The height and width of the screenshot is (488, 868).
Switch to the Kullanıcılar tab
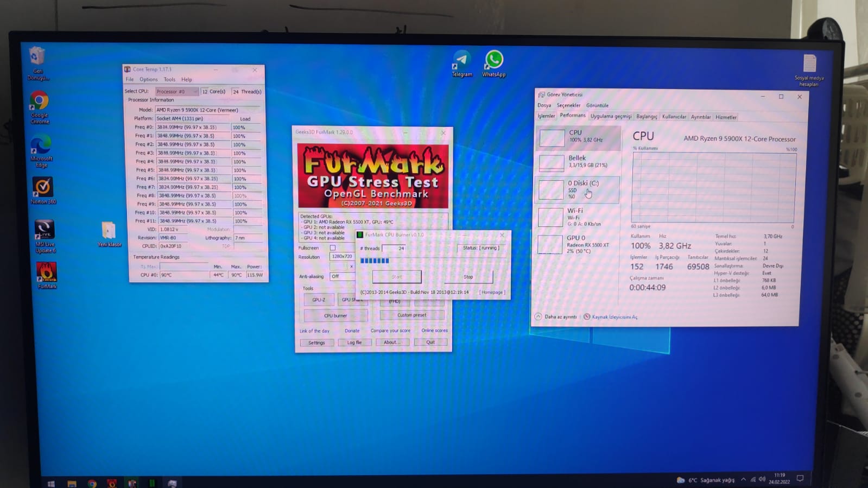[x=674, y=117]
